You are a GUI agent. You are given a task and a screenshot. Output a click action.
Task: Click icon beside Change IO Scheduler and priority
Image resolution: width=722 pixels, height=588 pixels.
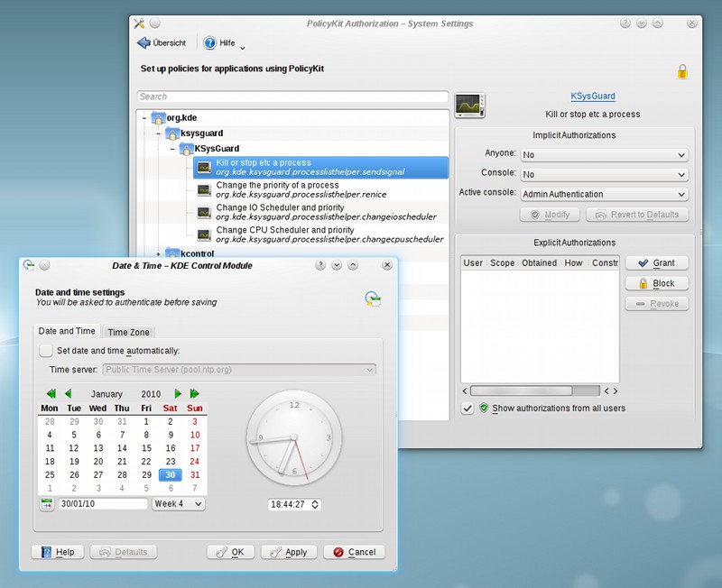(204, 212)
